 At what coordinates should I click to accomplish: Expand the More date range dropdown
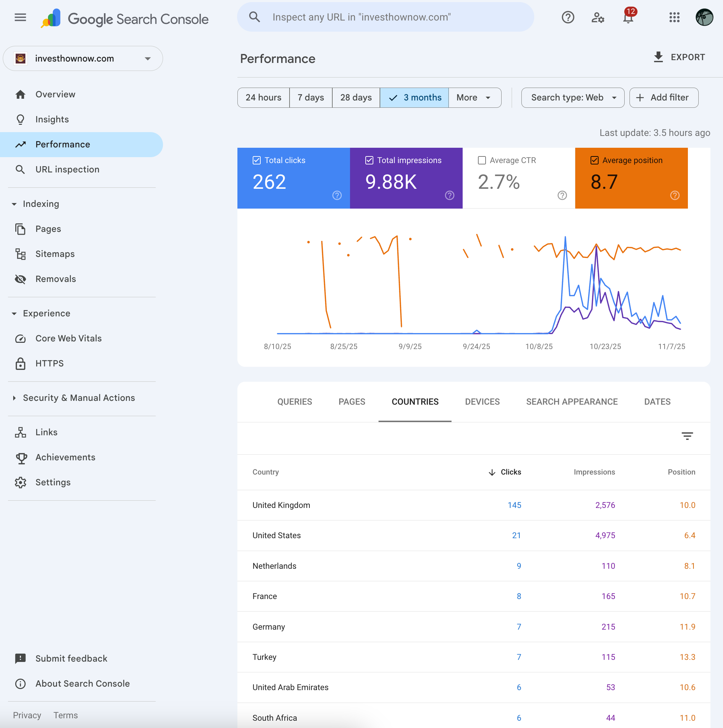[474, 98]
